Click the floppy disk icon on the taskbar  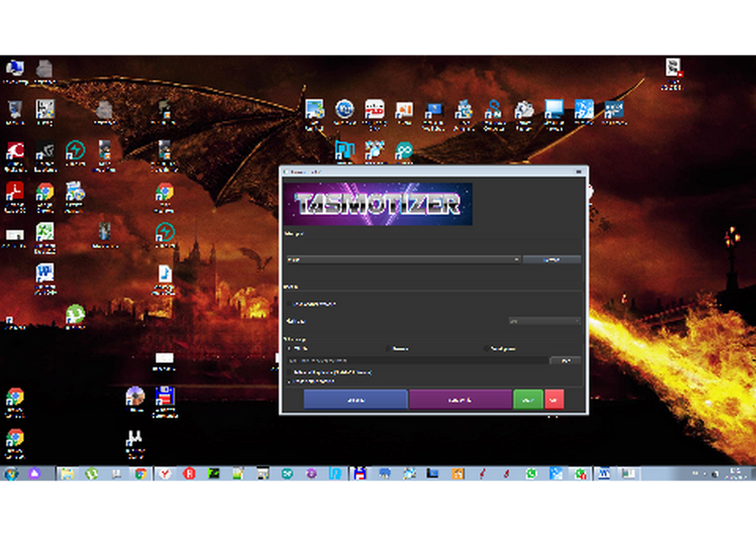pyautogui.click(x=360, y=474)
